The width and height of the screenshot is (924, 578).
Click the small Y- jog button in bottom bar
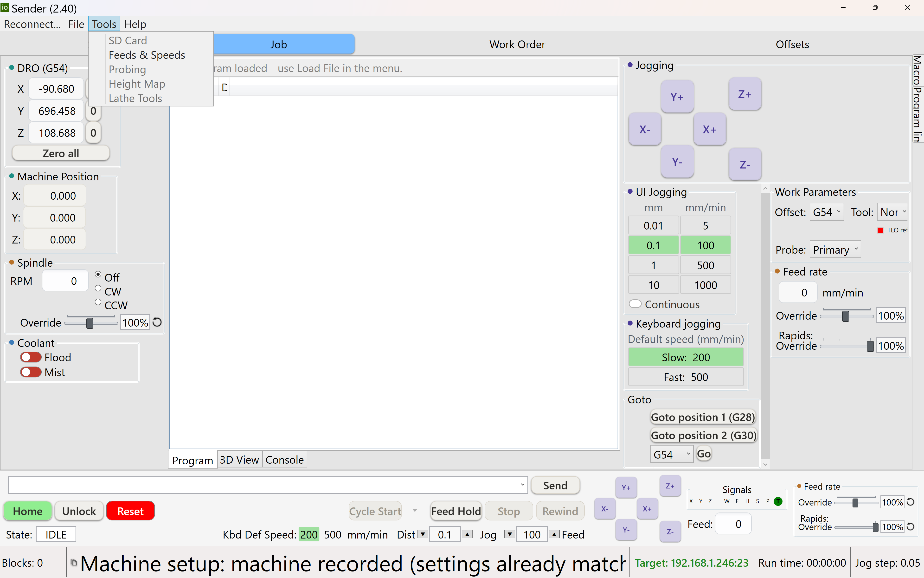[x=626, y=529]
